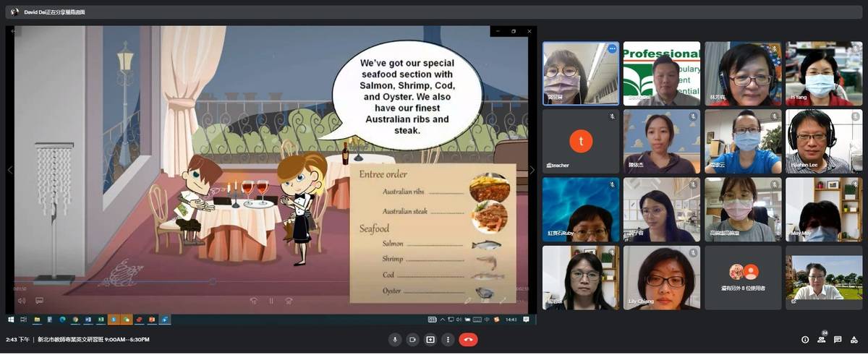Click left arrow on slide edge
The height and width of the screenshot is (355, 868).
pos(10,170)
